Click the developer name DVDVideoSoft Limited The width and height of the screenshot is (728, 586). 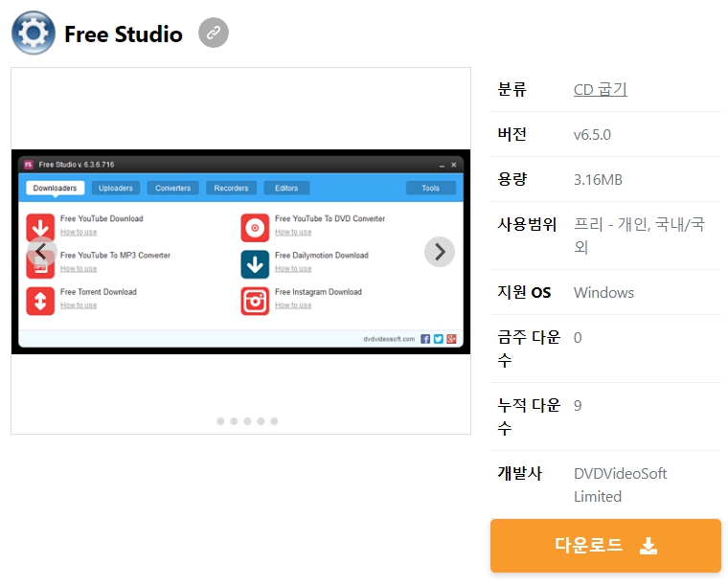point(621,485)
